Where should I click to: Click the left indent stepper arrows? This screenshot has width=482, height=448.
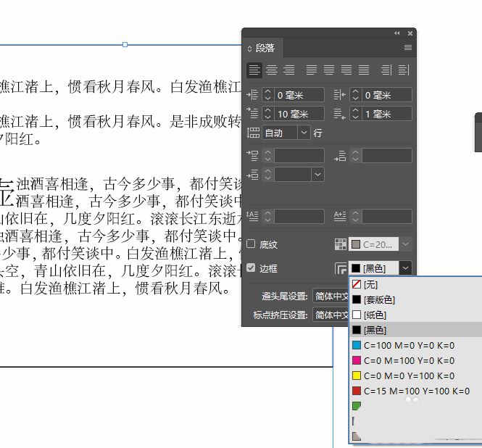pyautogui.click(x=267, y=95)
